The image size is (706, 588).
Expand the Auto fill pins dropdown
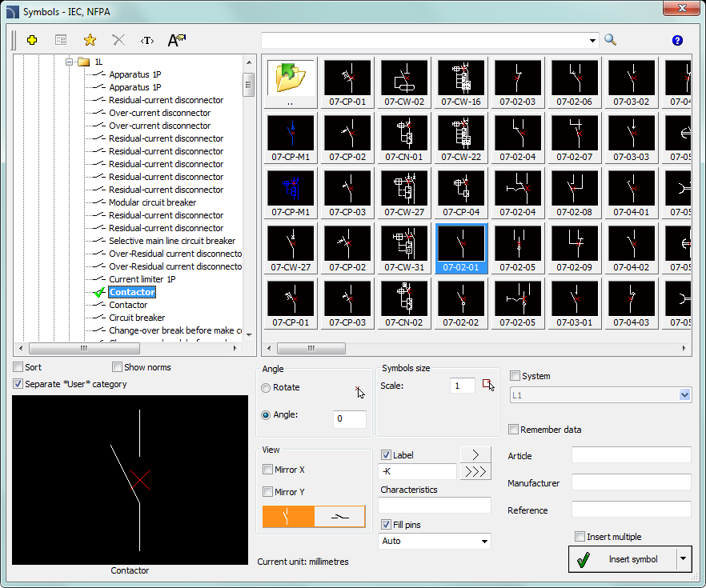tap(484, 542)
